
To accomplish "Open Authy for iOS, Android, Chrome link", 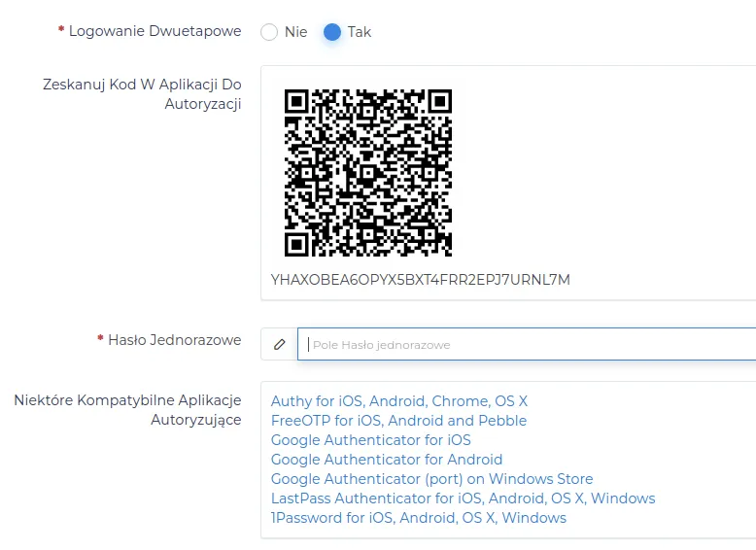I will tap(399, 401).
